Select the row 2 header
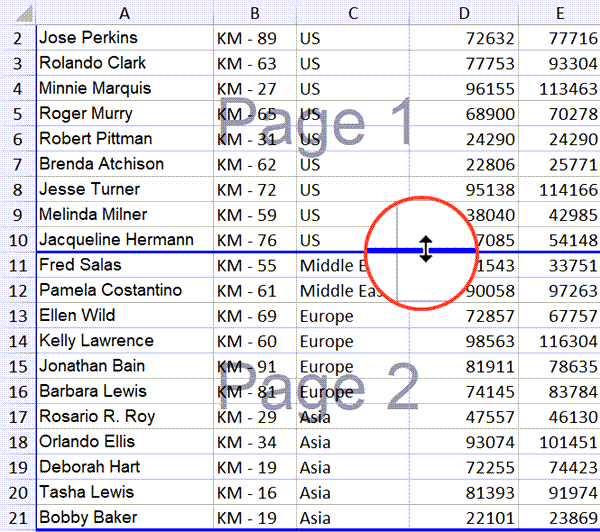600x532 pixels. point(17,38)
